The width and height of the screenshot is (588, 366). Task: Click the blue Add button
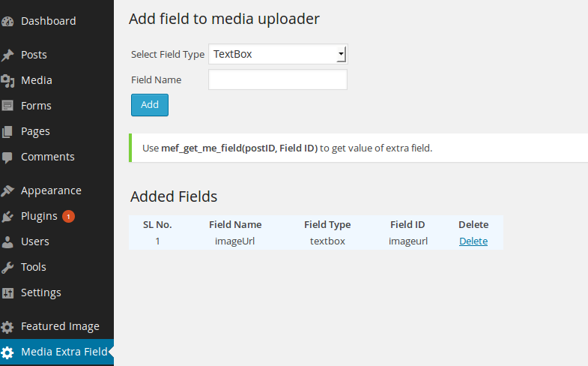150,105
